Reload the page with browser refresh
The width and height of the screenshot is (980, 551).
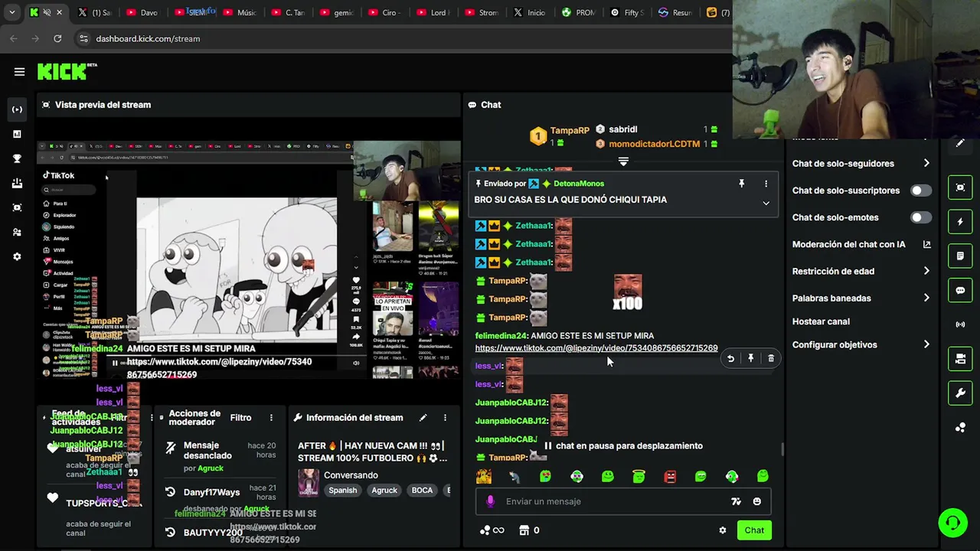point(57,38)
